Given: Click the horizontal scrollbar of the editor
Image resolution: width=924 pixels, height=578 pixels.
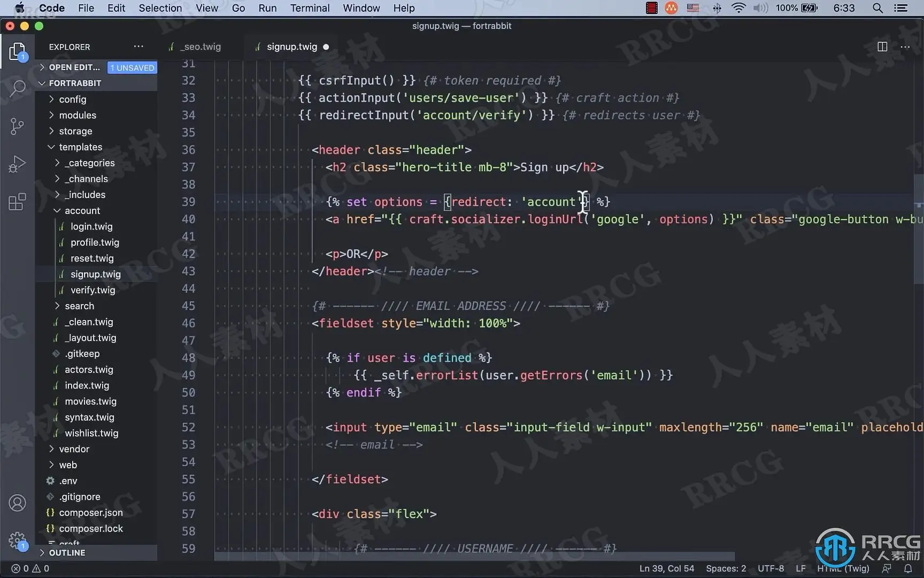Looking at the screenshot, I should click(x=474, y=557).
